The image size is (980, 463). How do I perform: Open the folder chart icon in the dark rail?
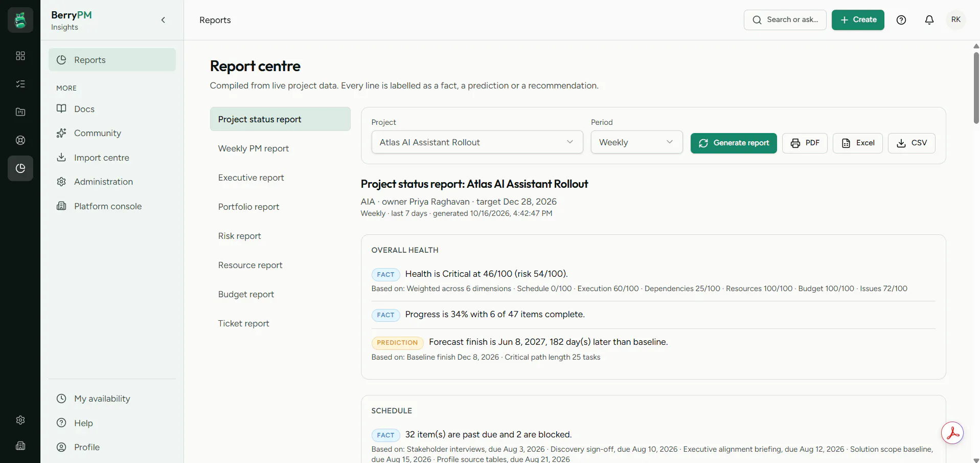[x=20, y=112]
